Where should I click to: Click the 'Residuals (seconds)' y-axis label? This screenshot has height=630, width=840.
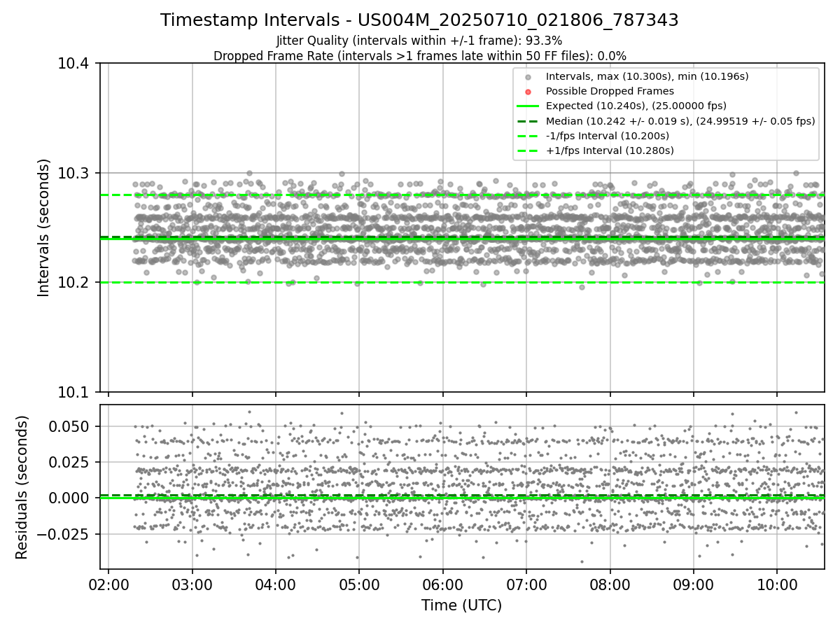(22, 487)
